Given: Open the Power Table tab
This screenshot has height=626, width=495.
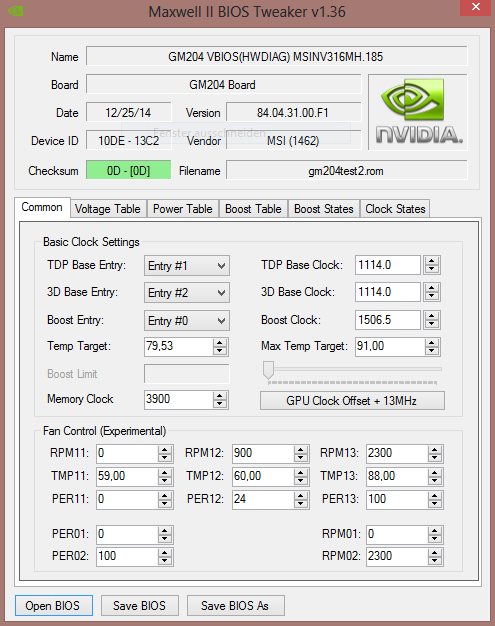Looking at the screenshot, I should 183,209.
